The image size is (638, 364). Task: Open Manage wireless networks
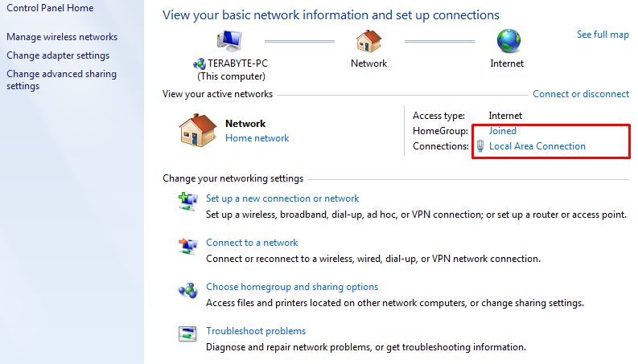point(62,37)
